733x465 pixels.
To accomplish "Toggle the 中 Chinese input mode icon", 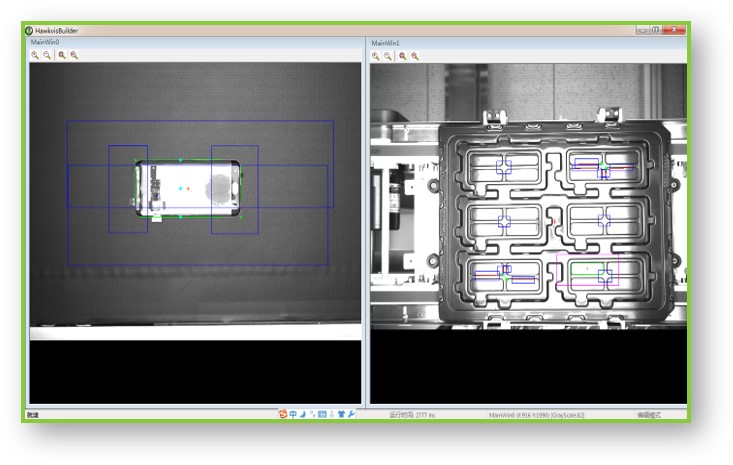I will click(x=293, y=414).
